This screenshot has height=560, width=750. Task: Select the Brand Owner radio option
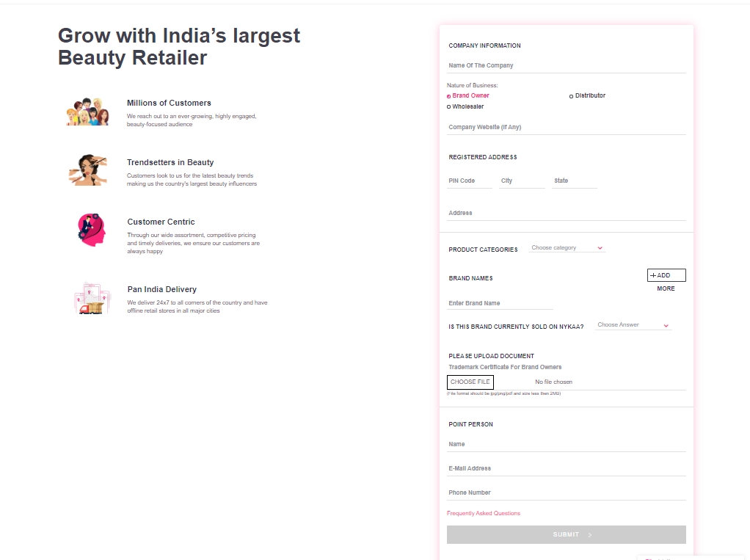(x=449, y=96)
